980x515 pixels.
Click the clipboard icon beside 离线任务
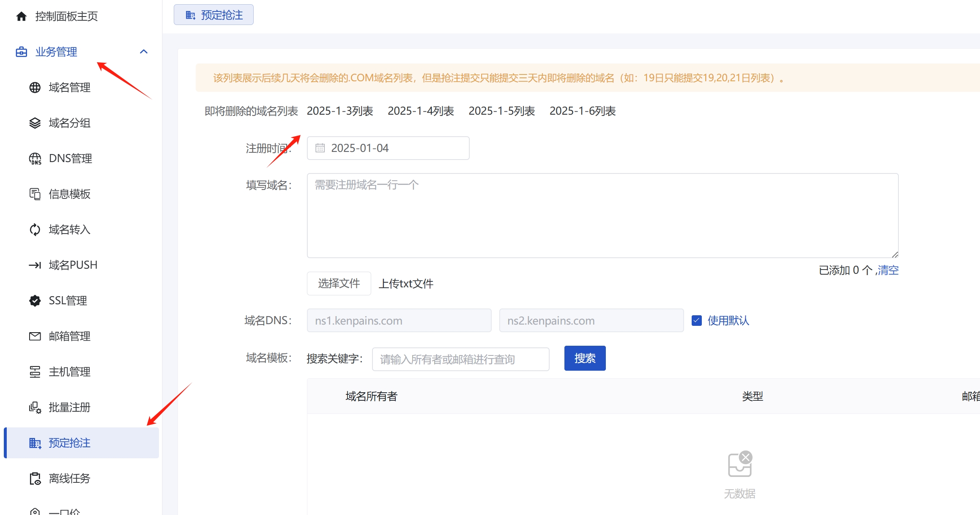(35, 479)
